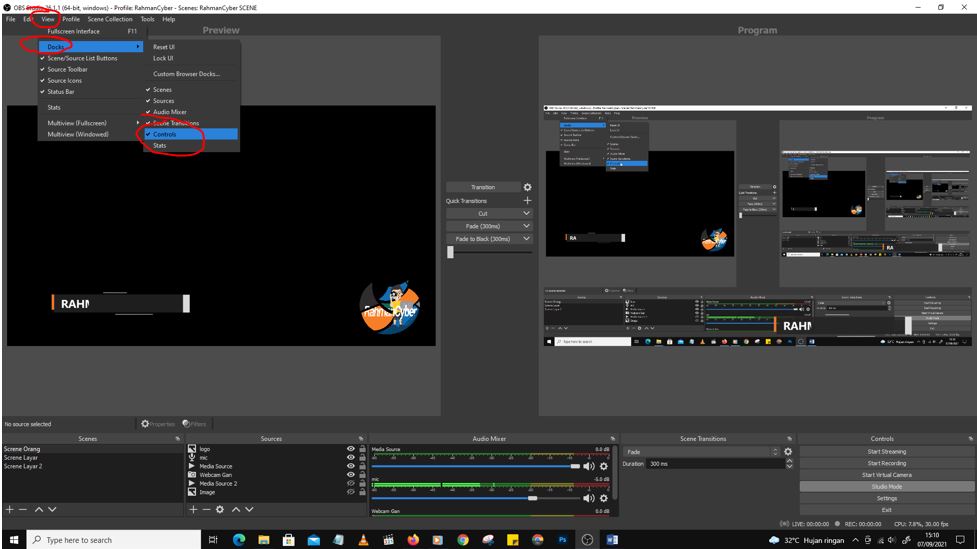
Task: Toggle Scenes dock in Docks submenu
Action: coord(191,90)
